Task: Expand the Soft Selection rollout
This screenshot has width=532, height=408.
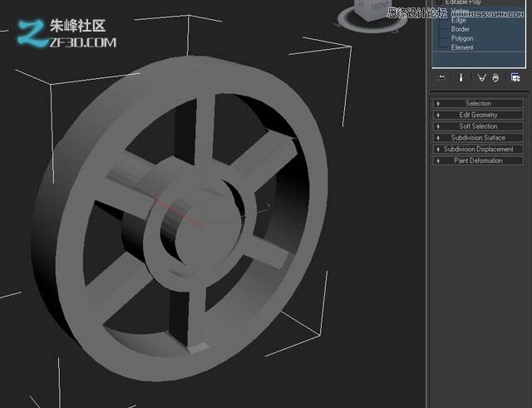Action: pyautogui.click(x=478, y=126)
